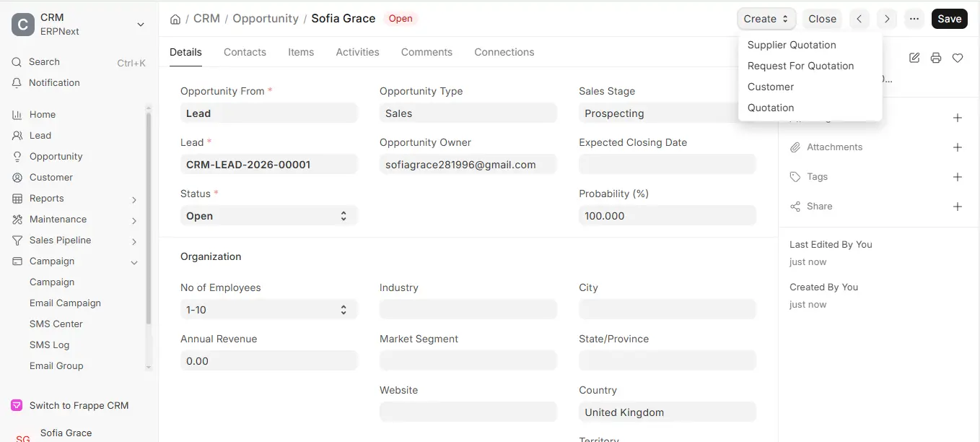This screenshot has height=442, width=980.
Task: Click the Website field
Action: pos(468,412)
